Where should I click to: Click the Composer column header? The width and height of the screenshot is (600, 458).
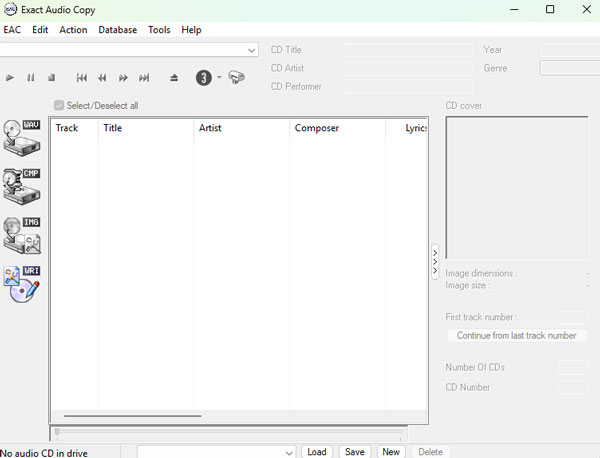click(x=338, y=128)
